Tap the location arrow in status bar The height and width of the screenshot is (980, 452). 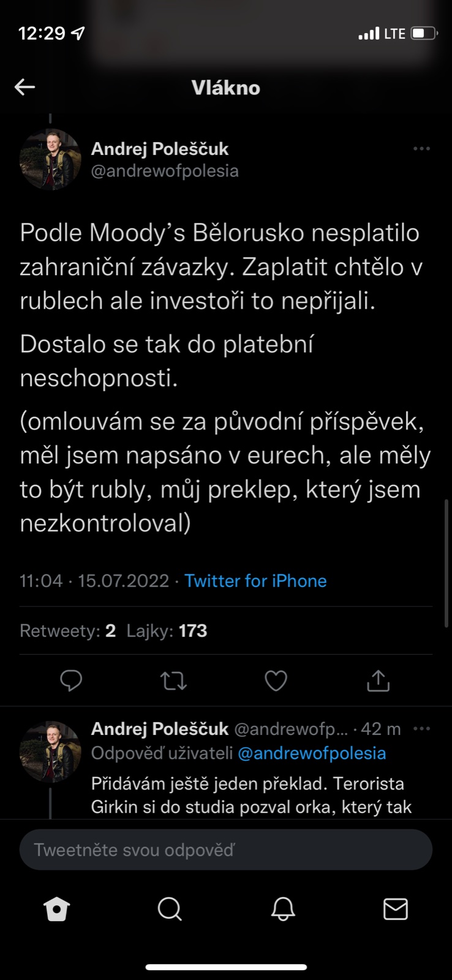[78, 33]
